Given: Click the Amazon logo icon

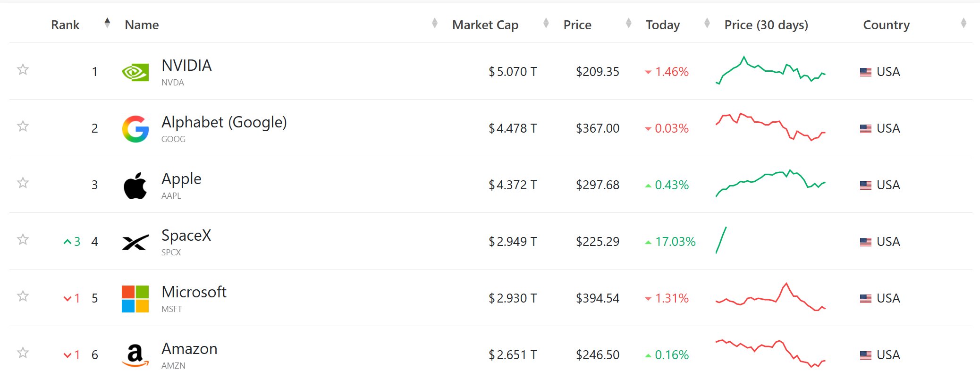Looking at the screenshot, I should pyautogui.click(x=135, y=355).
